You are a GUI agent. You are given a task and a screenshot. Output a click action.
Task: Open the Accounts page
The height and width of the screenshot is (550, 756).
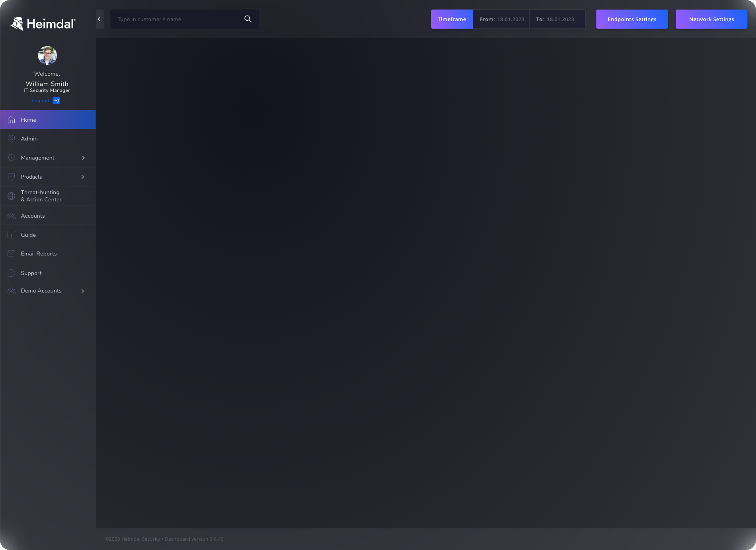click(x=48, y=215)
